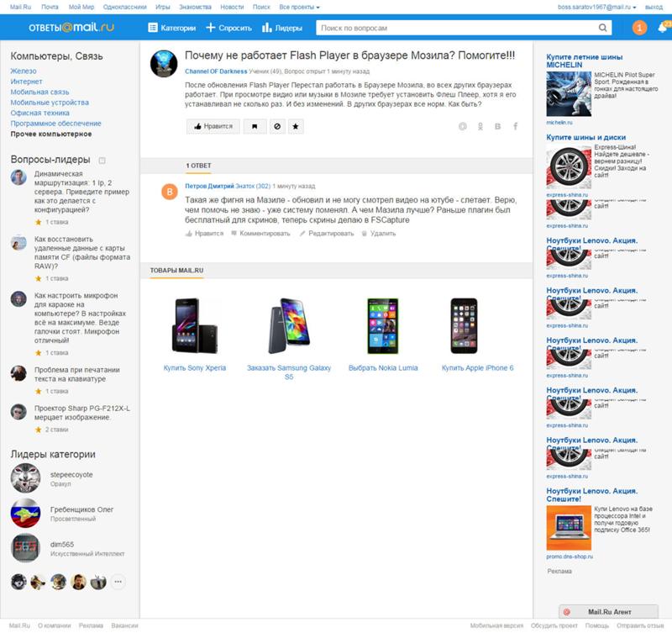Click the block circle icon under the question
This screenshot has width=672, height=633.
click(x=277, y=126)
